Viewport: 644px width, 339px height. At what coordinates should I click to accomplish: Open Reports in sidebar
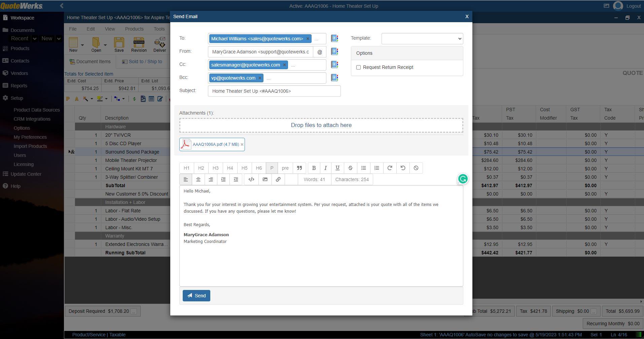coord(19,86)
